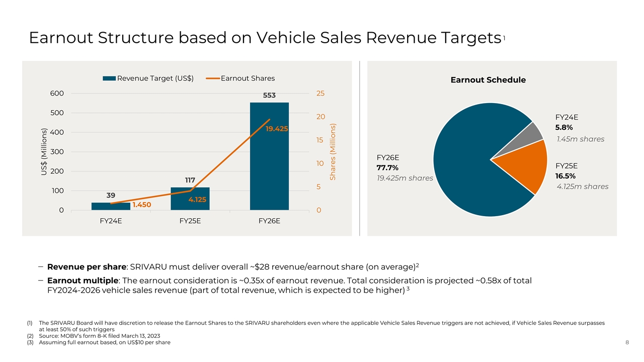Click the Revenue Target (US$) legend text
This screenshot has height=362, width=644.
(x=155, y=78)
